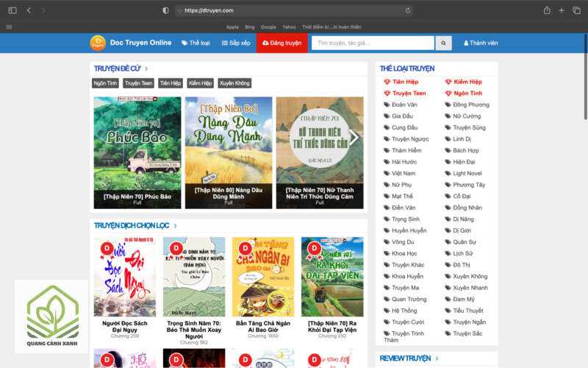
Task: Click the Share icon in Safari toolbar
Action: coord(547,10)
